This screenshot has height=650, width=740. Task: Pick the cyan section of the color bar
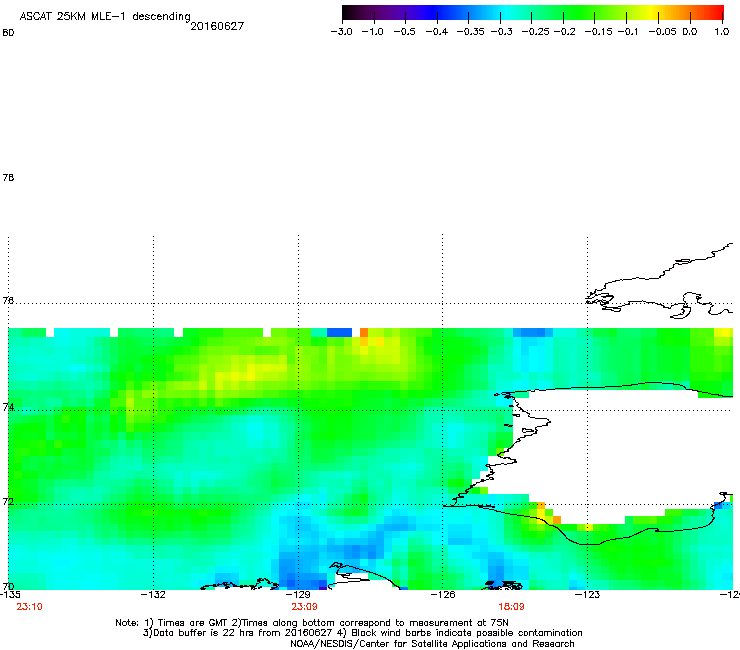point(505,12)
